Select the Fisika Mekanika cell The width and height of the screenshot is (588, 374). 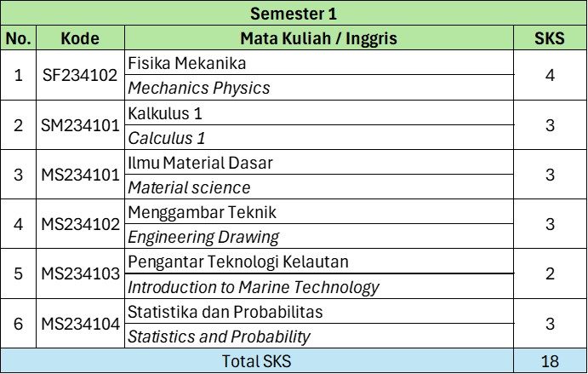click(x=186, y=63)
